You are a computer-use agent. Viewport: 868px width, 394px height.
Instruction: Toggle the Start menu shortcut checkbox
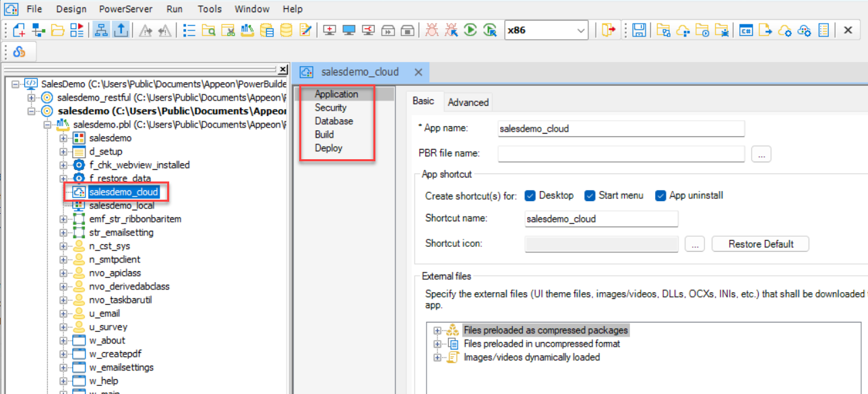coord(590,196)
